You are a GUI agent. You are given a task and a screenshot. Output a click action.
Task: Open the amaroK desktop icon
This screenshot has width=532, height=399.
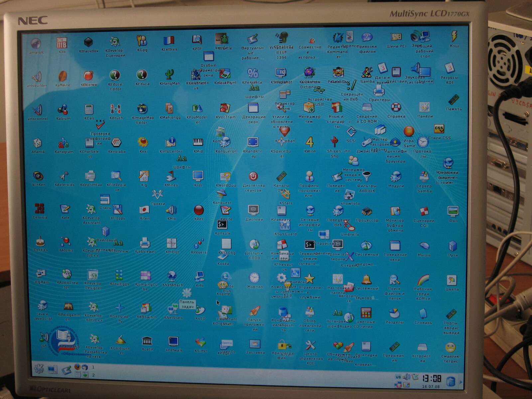click(36, 44)
